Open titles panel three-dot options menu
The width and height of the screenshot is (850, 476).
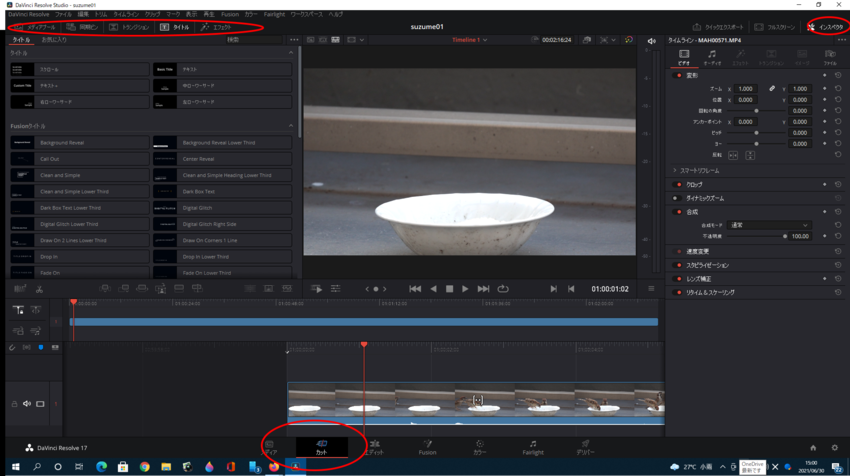(x=294, y=40)
